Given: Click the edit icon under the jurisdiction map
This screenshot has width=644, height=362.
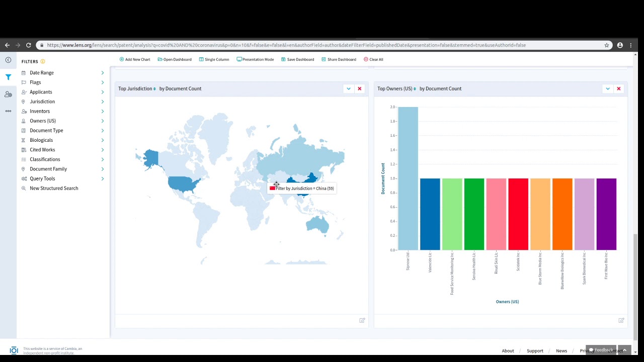Looking at the screenshot, I should (362, 320).
